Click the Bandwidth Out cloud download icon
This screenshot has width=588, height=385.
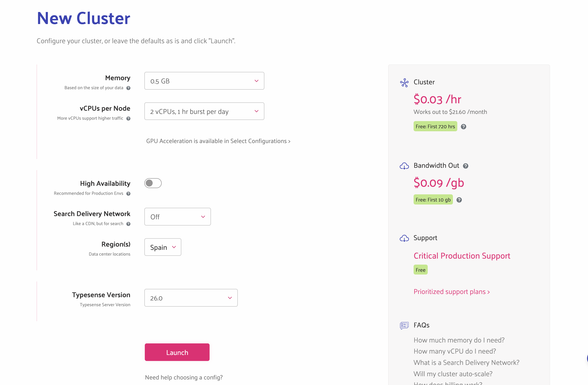[x=404, y=166]
